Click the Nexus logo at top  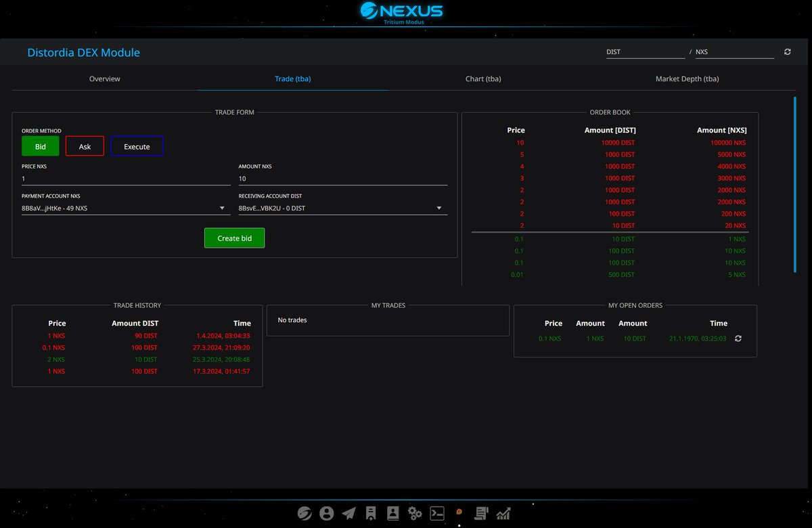point(402,12)
